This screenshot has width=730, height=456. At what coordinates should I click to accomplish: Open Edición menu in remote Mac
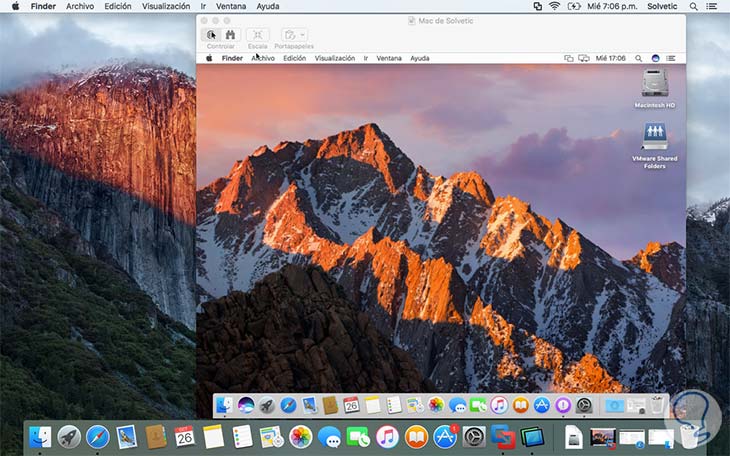coord(295,58)
